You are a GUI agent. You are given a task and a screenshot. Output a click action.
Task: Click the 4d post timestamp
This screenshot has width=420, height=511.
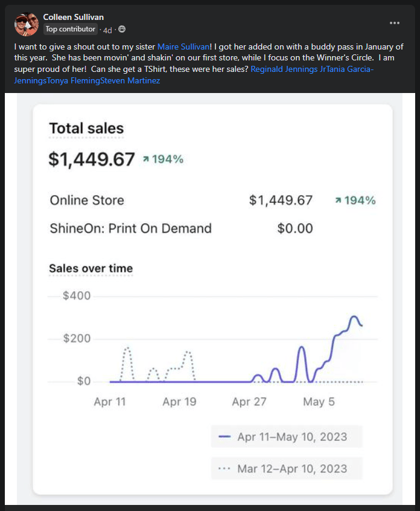click(107, 29)
